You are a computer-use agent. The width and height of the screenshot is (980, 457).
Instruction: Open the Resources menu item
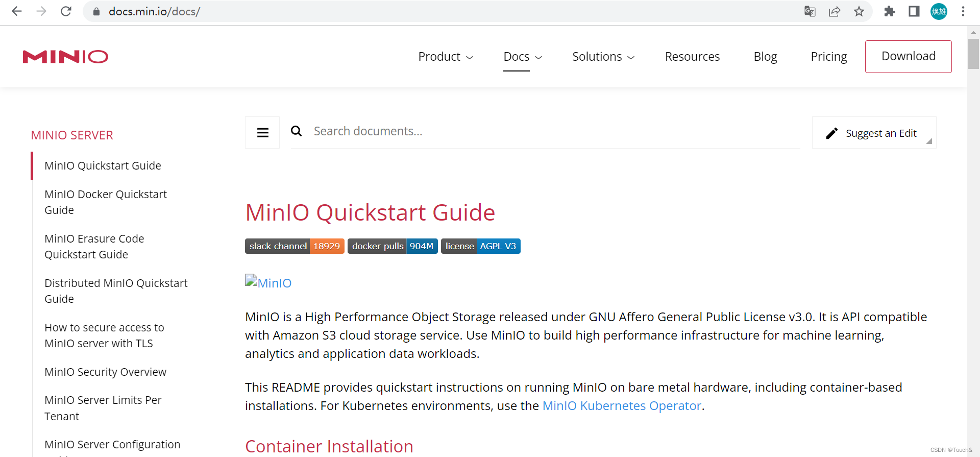692,57
